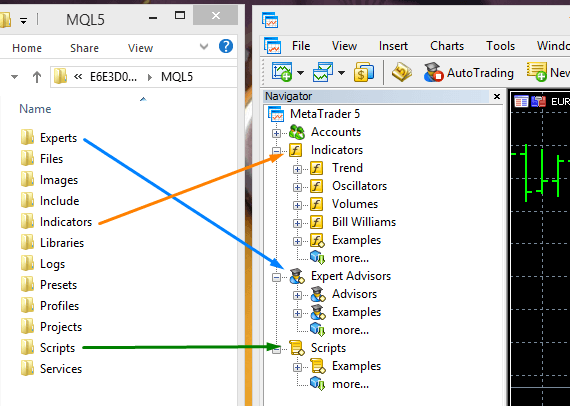
Task: Open the Market Watch dollar icon
Action: coord(364,72)
